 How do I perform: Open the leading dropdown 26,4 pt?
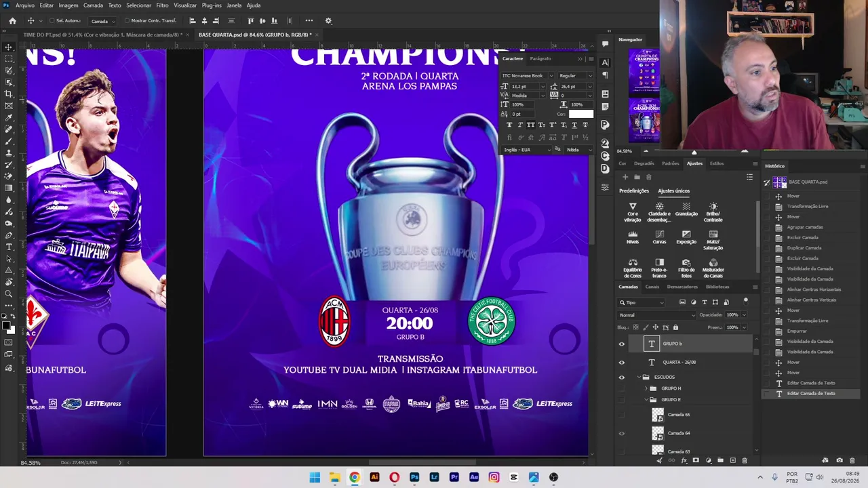point(590,87)
